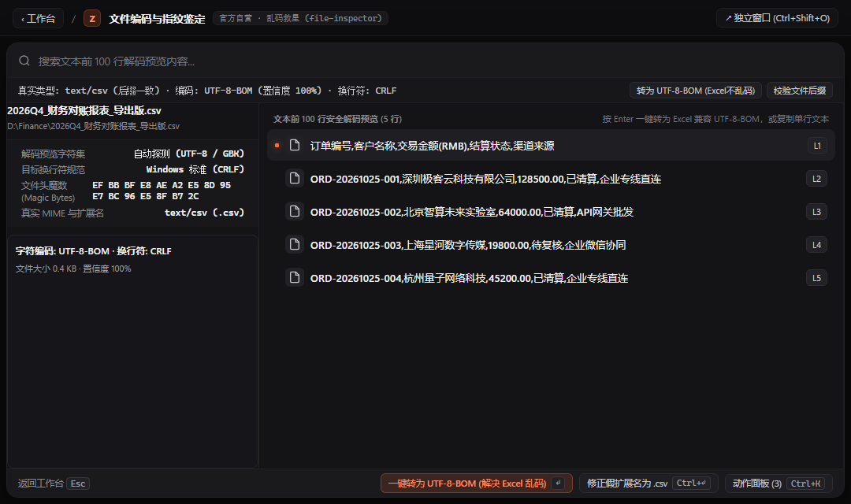The height and width of the screenshot is (504, 851).
Task: Click 字符编码: UTF-8-BOM · 换行符: CRLF heading
Action: pos(93,250)
